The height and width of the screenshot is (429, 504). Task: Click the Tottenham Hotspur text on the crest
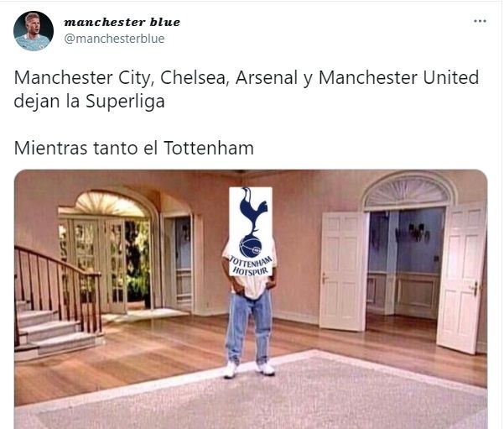pyautogui.click(x=251, y=266)
